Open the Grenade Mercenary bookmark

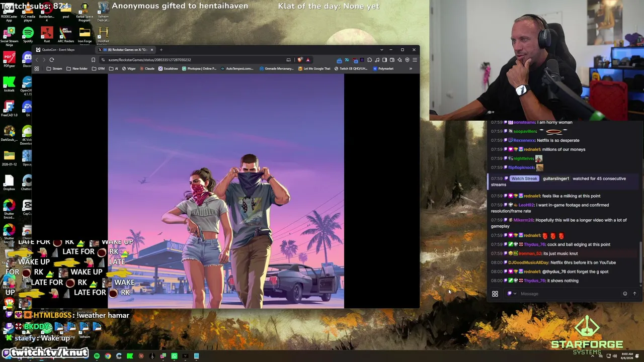[x=276, y=68]
